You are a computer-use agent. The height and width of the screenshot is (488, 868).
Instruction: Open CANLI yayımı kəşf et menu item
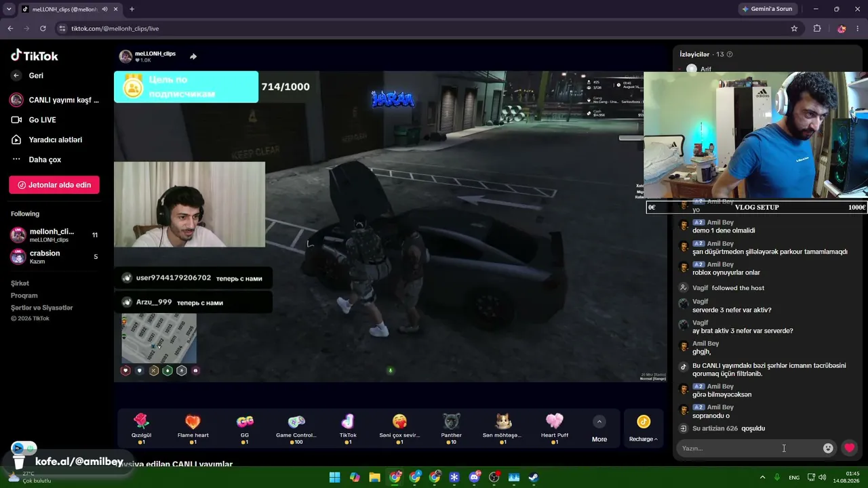[x=54, y=100]
